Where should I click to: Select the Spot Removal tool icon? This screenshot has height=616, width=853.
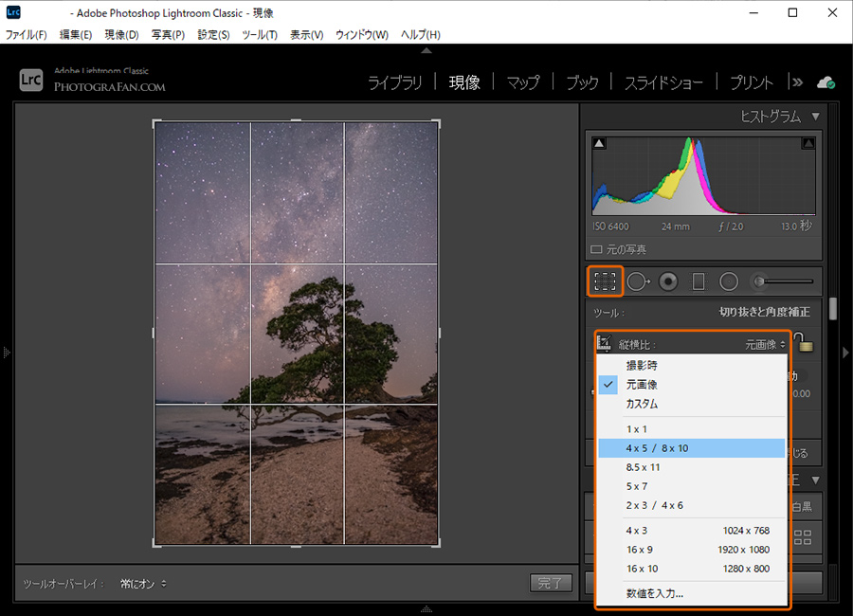pyautogui.click(x=638, y=281)
